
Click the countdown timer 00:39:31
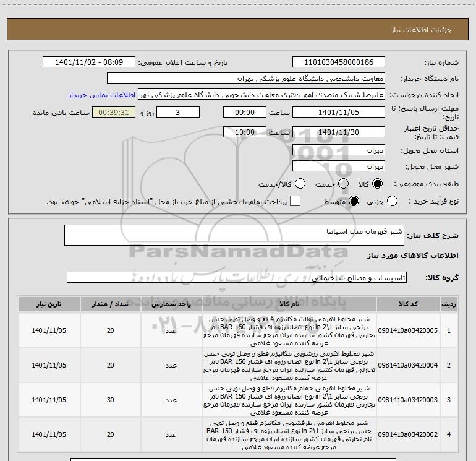[x=114, y=112]
